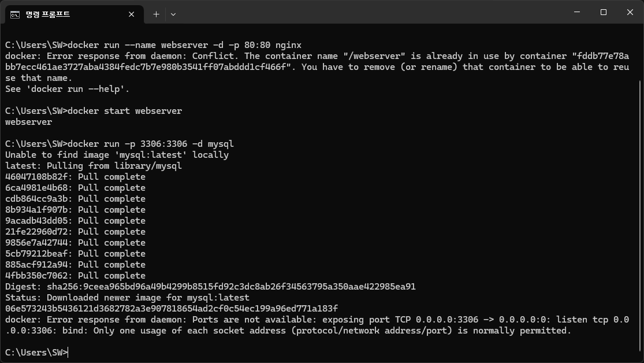Click the close icon of the terminal window
This screenshot has width=644, height=363.
[630, 12]
